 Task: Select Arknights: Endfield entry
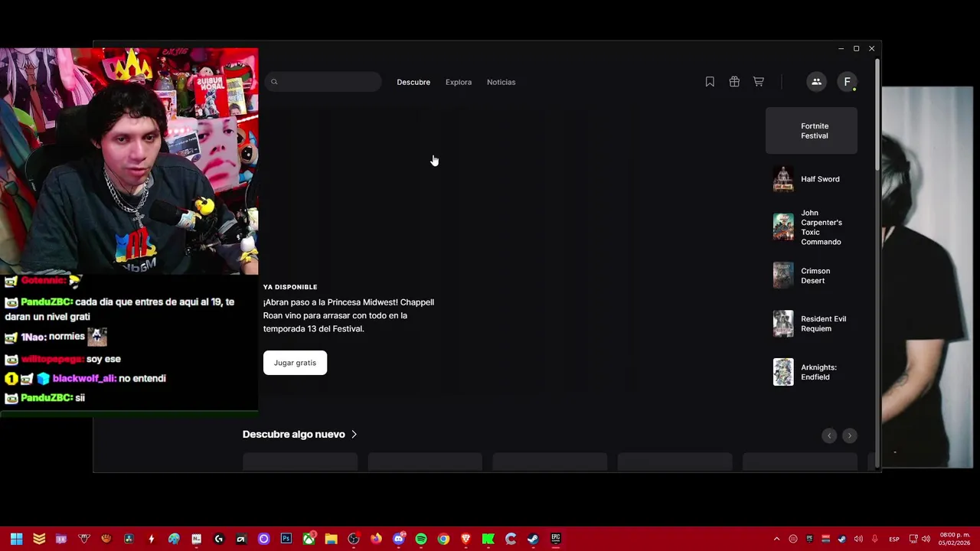(812, 372)
